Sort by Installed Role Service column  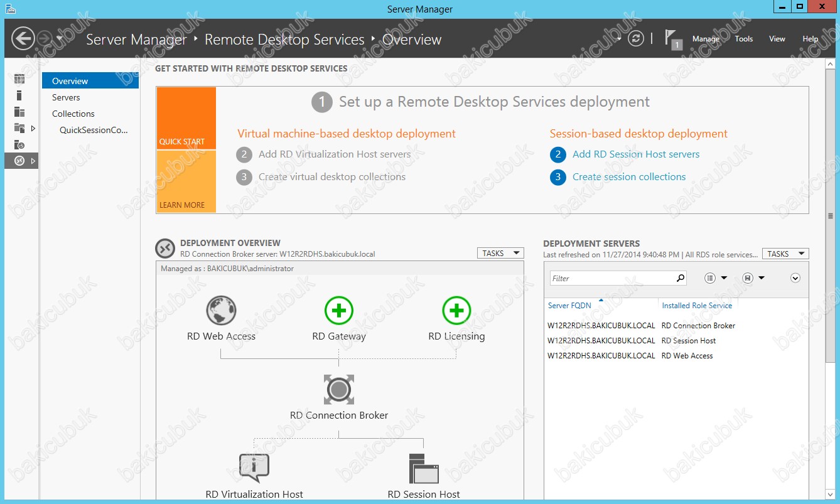pyautogui.click(x=697, y=306)
